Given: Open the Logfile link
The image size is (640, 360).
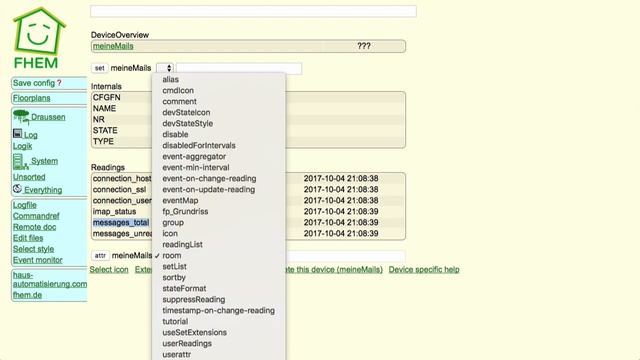Looking at the screenshot, I should (24, 205).
